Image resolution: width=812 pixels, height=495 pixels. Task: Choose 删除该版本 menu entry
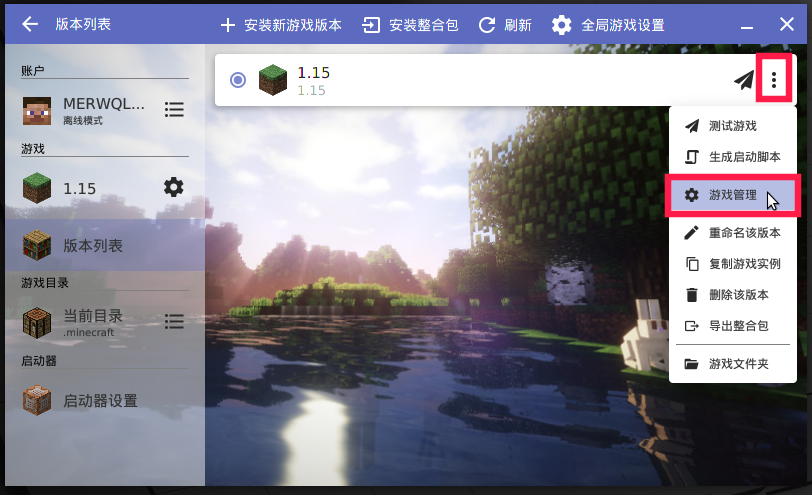(733, 295)
